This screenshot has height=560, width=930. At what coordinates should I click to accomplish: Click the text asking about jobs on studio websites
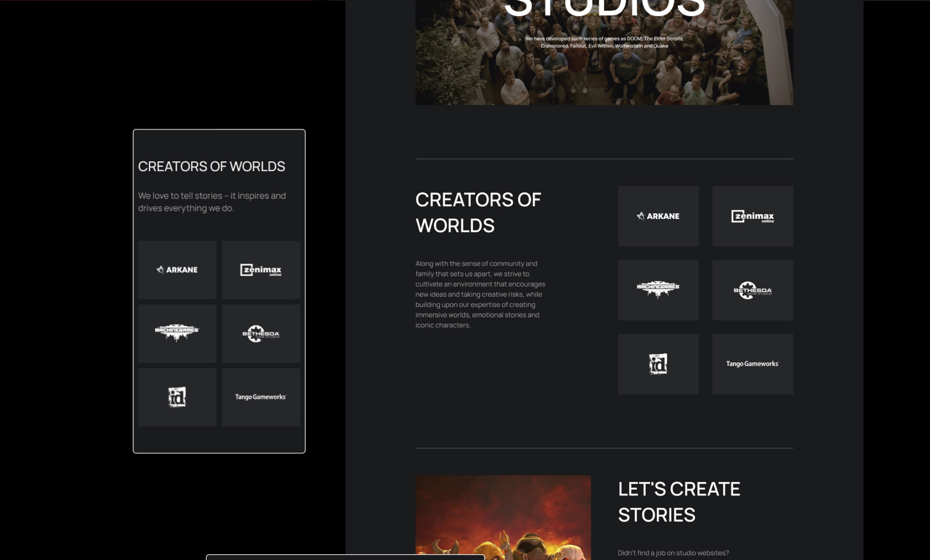[673, 551]
